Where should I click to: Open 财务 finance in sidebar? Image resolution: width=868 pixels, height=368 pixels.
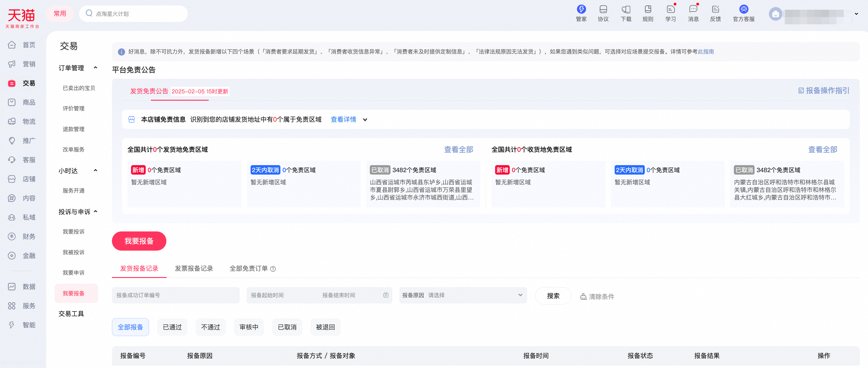click(22, 237)
